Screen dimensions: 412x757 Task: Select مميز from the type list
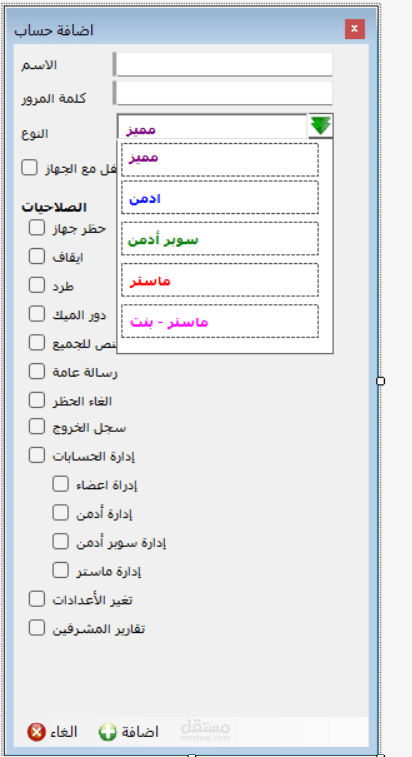point(220,159)
